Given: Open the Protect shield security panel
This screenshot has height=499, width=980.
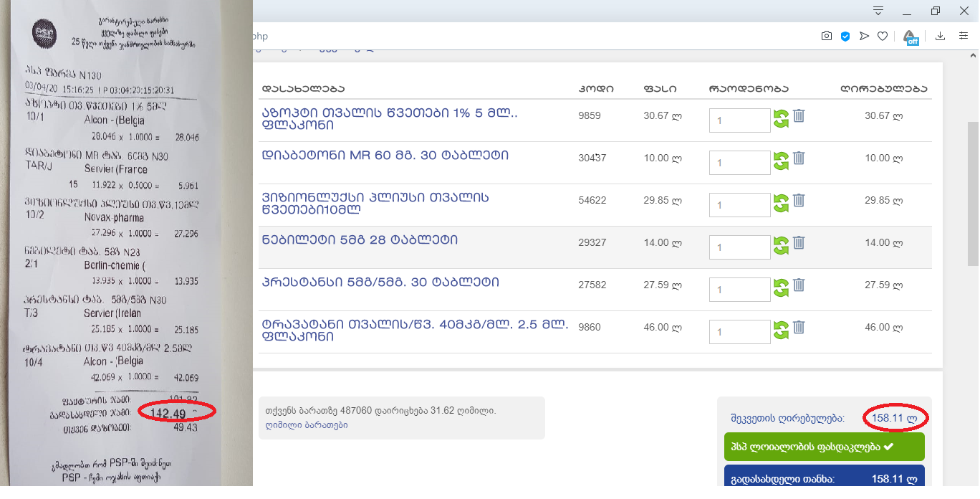Looking at the screenshot, I should 845,36.
